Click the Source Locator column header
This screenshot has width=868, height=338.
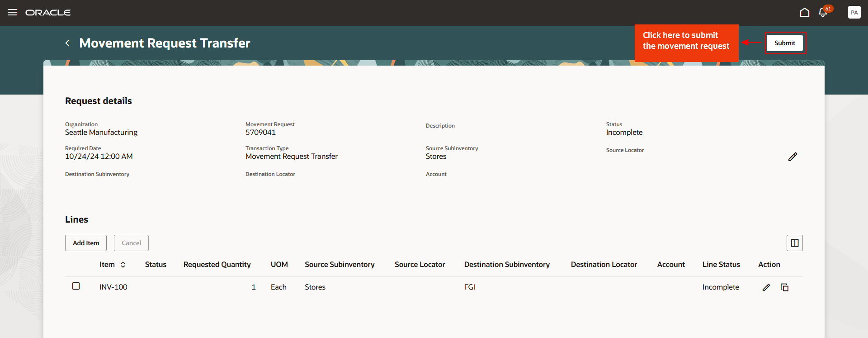pyautogui.click(x=420, y=265)
